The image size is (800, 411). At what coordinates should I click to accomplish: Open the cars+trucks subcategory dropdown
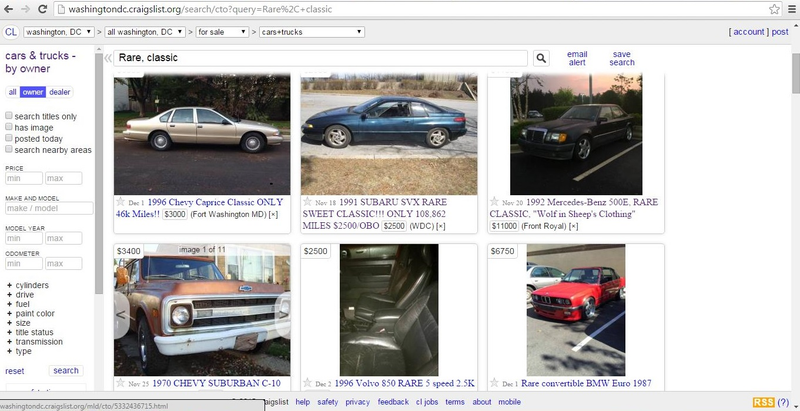pos(312,32)
